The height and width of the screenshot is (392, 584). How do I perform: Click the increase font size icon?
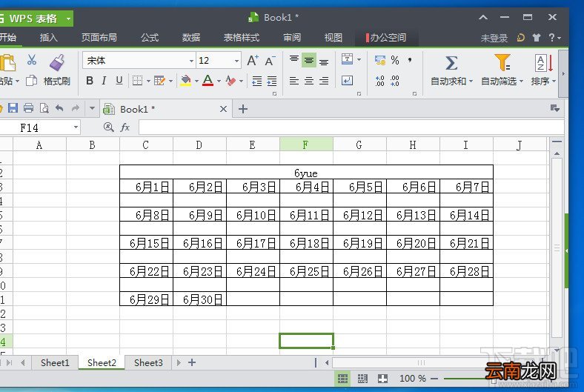[253, 60]
